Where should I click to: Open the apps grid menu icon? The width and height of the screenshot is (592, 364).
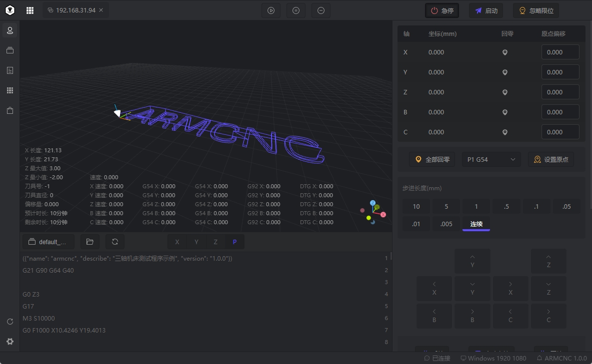[30, 10]
